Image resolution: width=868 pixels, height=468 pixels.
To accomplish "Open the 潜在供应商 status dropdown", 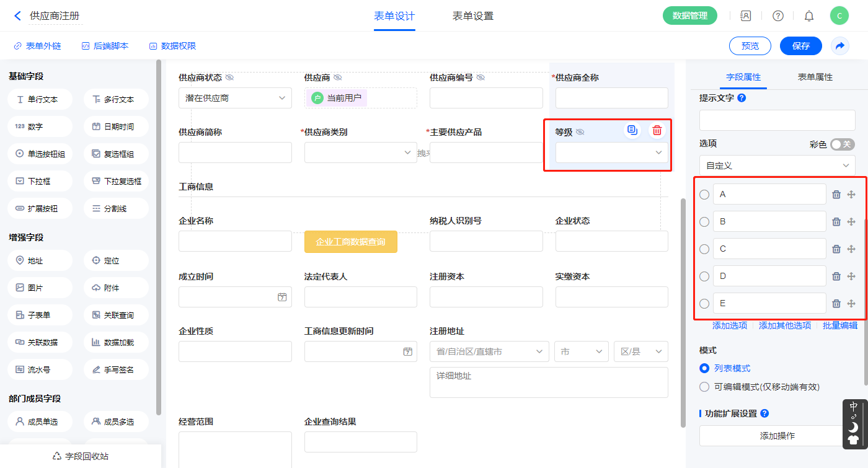I will (235, 98).
